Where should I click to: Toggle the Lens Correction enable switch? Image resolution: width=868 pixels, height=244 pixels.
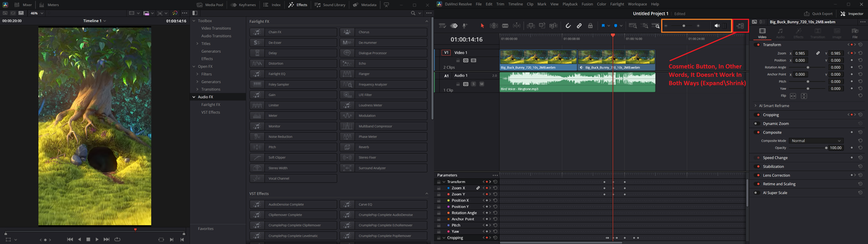[757, 175]
